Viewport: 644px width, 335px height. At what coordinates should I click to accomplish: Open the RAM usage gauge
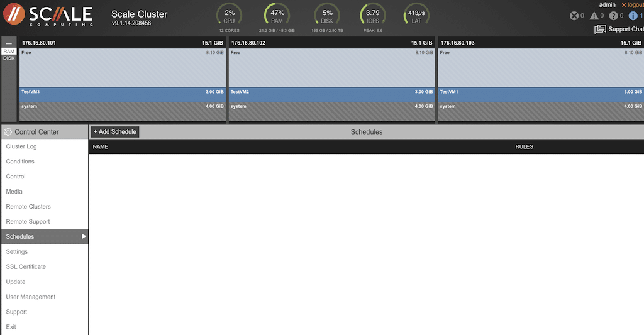pyautogui.click(x=277, y=16)
